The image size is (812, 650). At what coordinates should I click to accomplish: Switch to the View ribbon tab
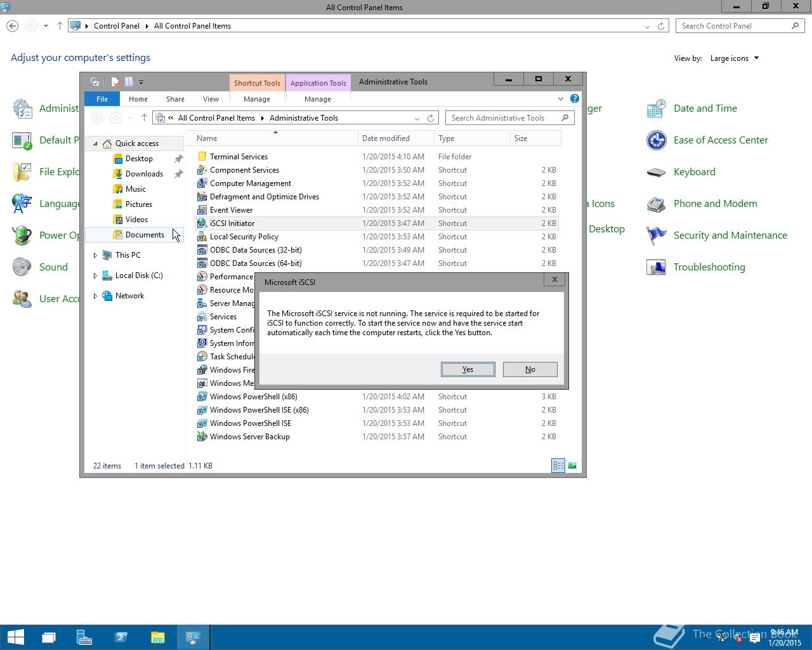click(x=211, y=98)
